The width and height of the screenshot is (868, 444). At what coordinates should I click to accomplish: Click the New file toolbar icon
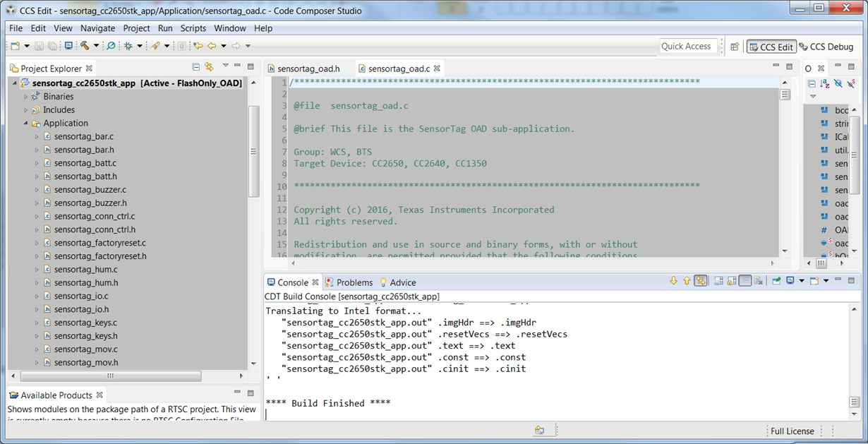[15, 46]
